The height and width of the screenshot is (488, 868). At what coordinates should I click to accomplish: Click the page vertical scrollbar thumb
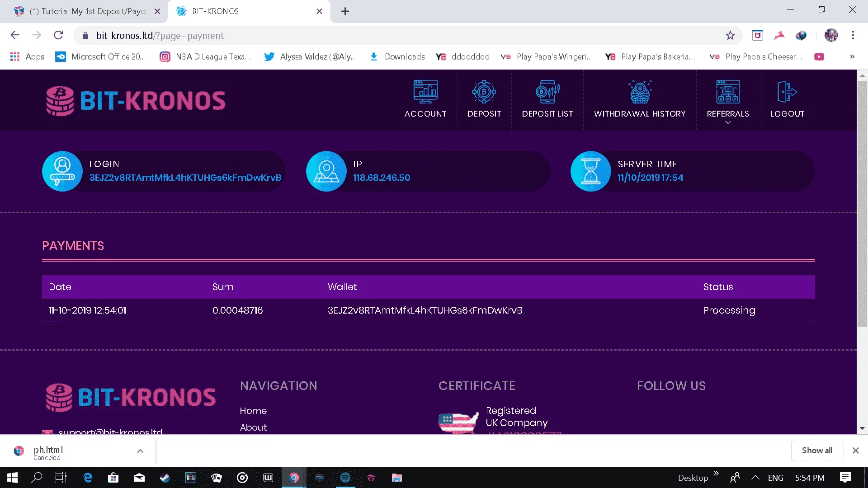(x=862, y=203)
